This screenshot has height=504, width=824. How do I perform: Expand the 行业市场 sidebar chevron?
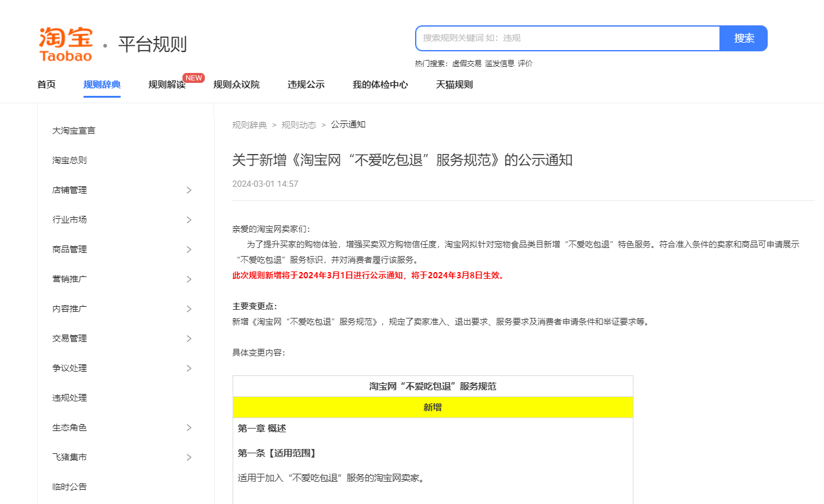pos(189,220)
